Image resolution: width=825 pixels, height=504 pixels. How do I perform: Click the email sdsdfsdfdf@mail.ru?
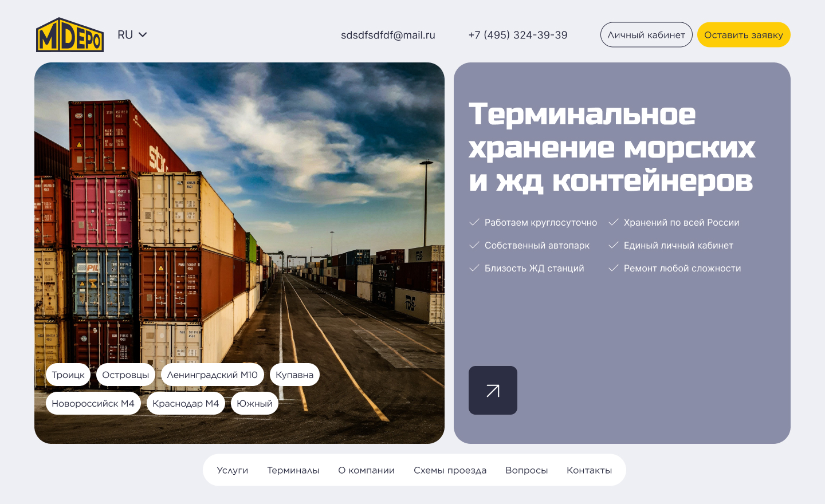tap(388, 35)
